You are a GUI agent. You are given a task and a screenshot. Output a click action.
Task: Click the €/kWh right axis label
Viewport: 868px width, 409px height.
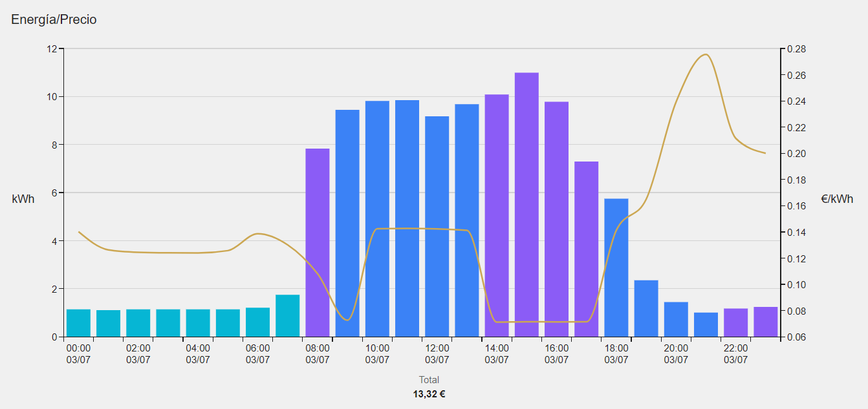(x=837, y=199)
